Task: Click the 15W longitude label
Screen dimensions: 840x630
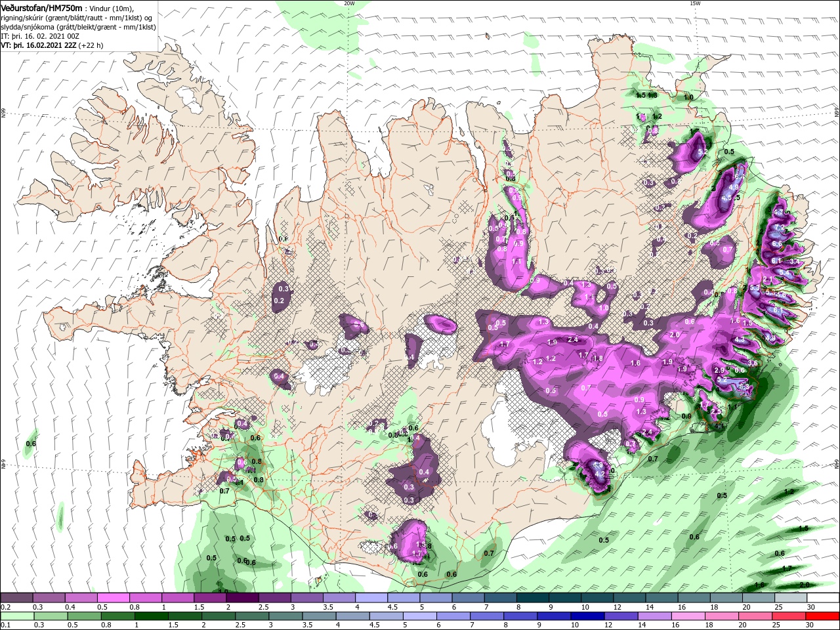Action: [x=695, y=3]
